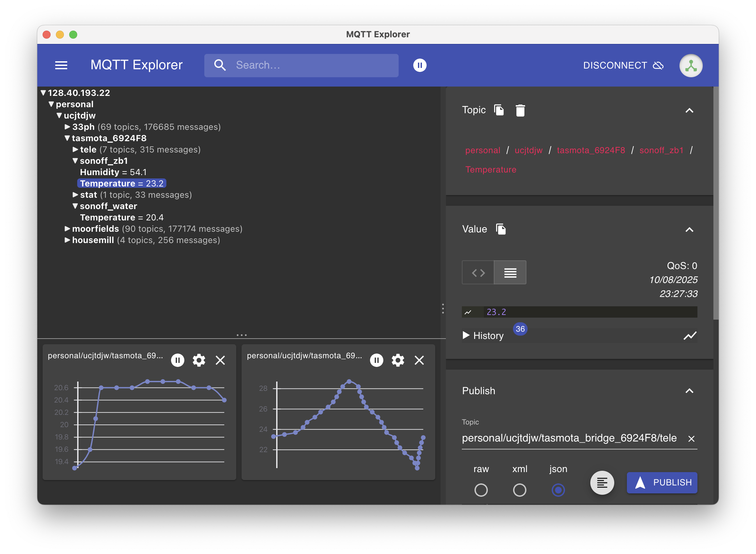756x554 pixels.
Task: Collapse the tasmota_6924F8 node
Action: 67,138
